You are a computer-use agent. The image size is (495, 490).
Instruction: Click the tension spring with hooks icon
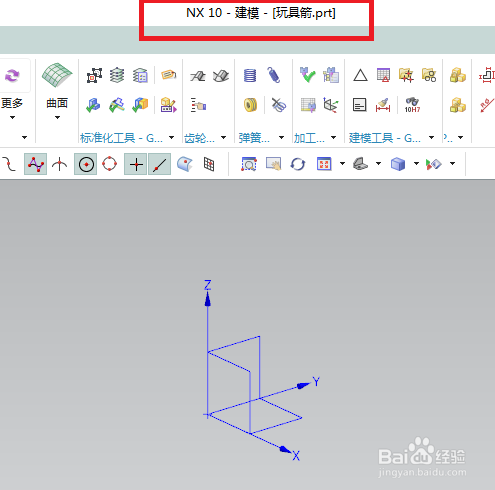pos(274,75)
